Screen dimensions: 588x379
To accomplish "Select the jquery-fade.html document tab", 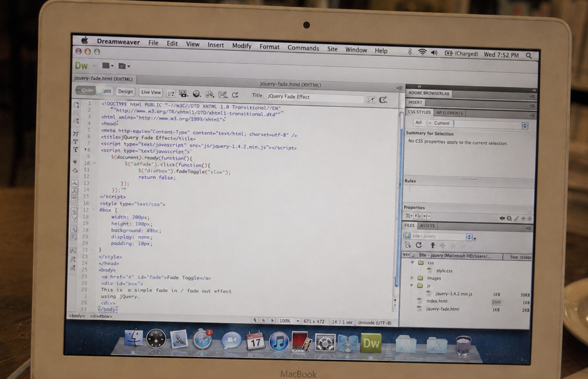I will [104, 79].
